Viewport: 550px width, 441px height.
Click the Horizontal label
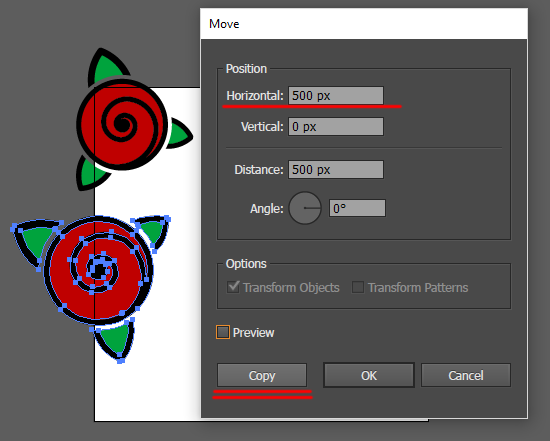click(255, 95)
